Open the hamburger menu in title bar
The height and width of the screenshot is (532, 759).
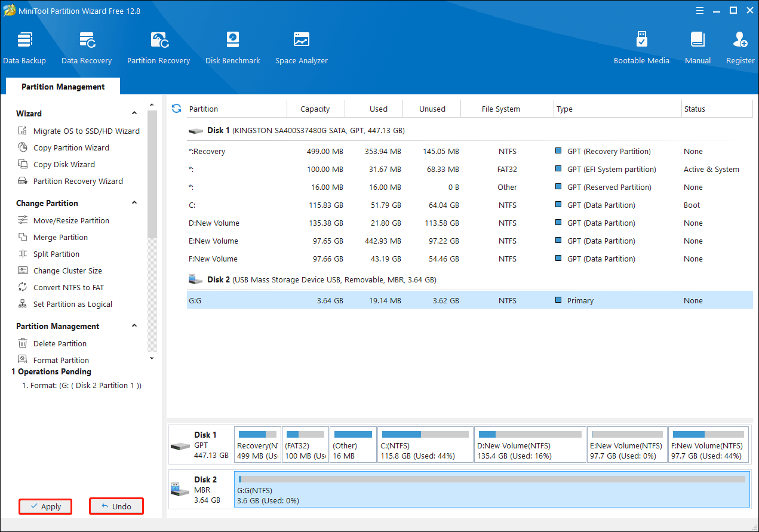point(699,10)
